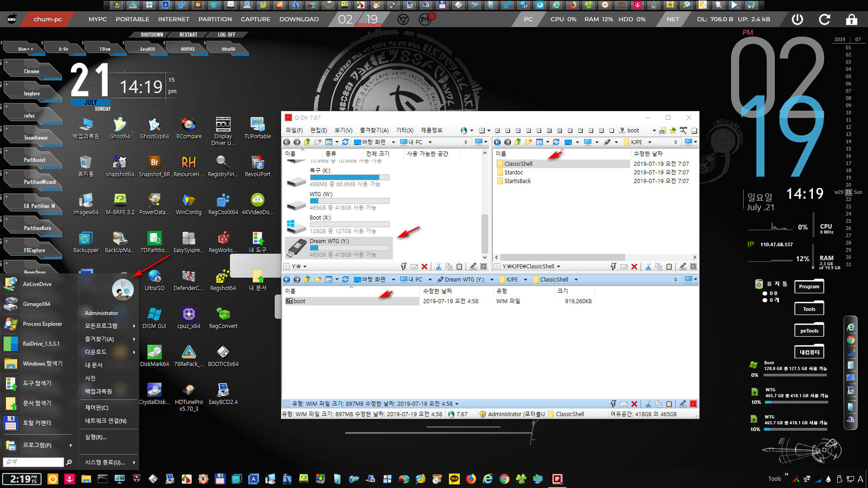Open the 파일(F) menu

click(294, 130)
